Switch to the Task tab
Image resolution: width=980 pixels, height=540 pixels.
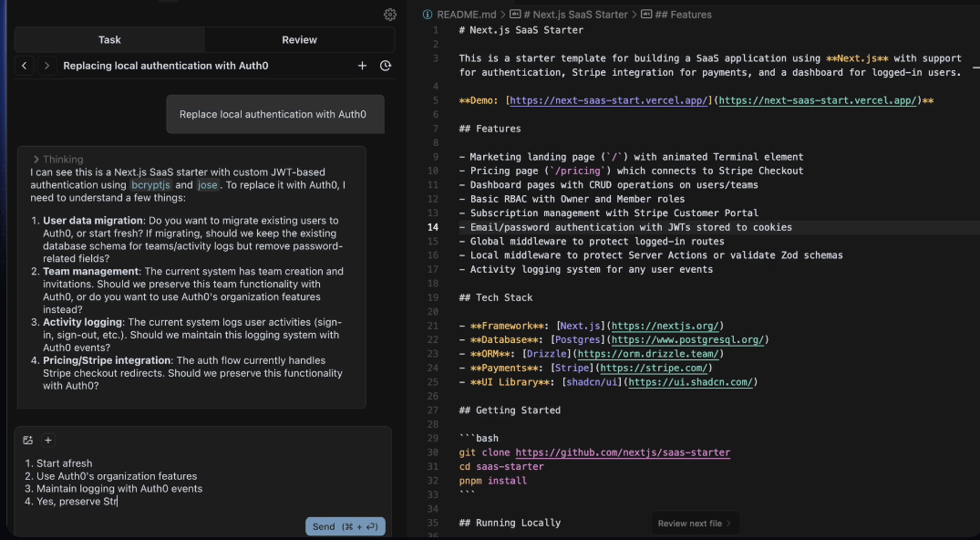click(109, 40)
